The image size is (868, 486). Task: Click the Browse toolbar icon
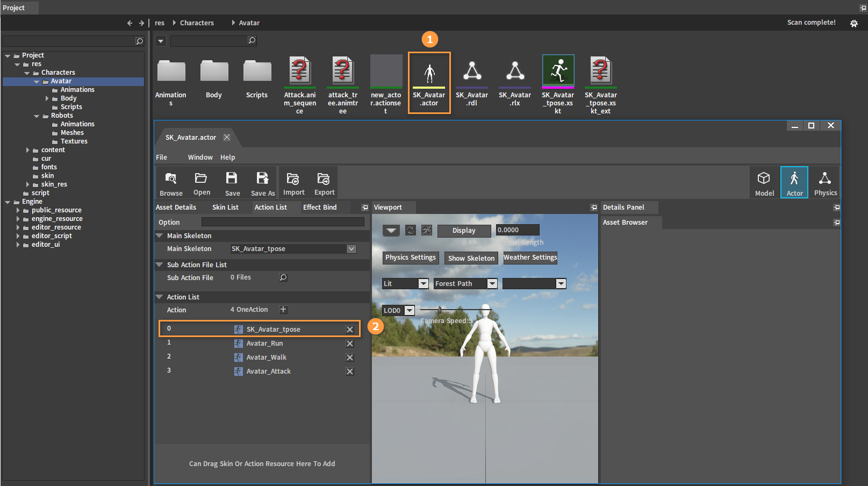pyautogui.click(x=171, y=183)
